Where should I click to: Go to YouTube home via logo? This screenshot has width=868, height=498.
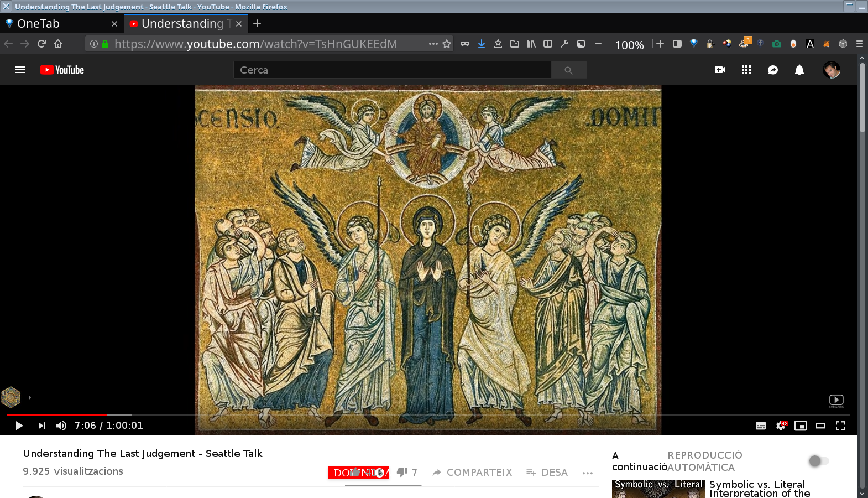(x=62, y=70)
